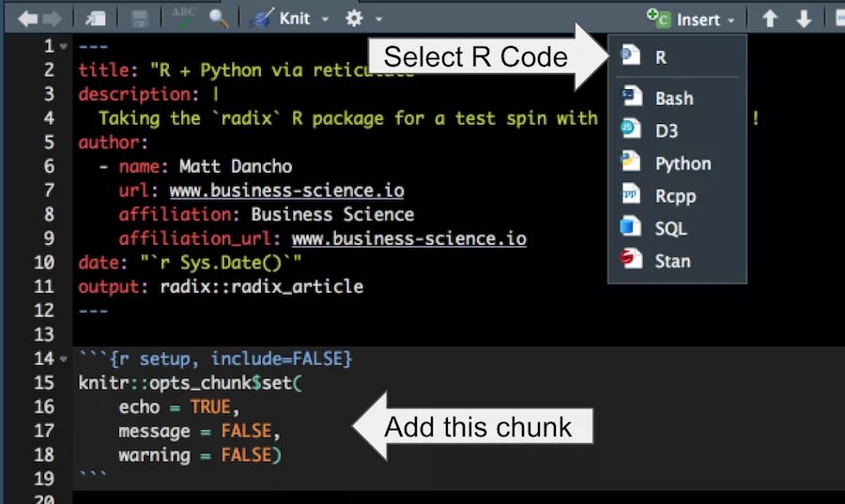The image size is (845, 504).
Task: Go to previous chunk (up arrow)
Action: [x=770, y=20]
